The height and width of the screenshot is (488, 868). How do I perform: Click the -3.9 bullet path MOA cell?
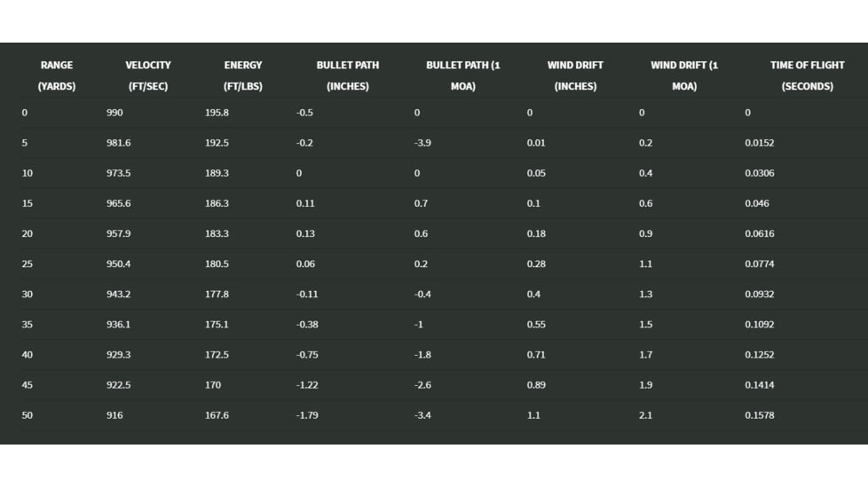[x=422, y=143]
